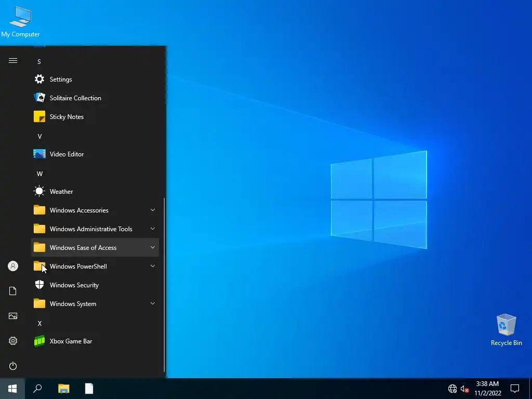Open the Windows PowerShell folder label
532x399 pixels.
pyautogui.click(x=78, y=267)
